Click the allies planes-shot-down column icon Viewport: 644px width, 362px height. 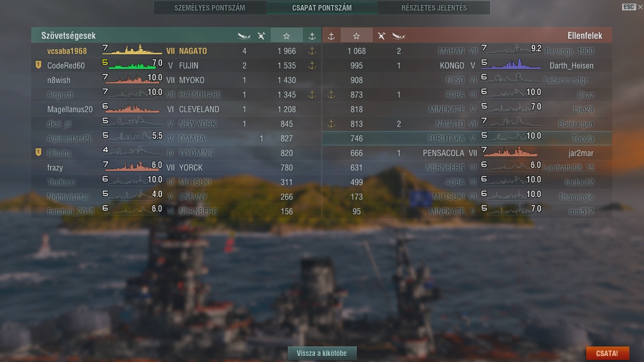pos(261,36)
